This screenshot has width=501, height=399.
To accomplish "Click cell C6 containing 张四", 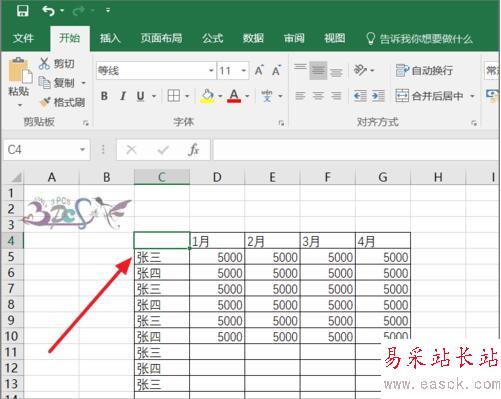I will click(x=162, y=273).
